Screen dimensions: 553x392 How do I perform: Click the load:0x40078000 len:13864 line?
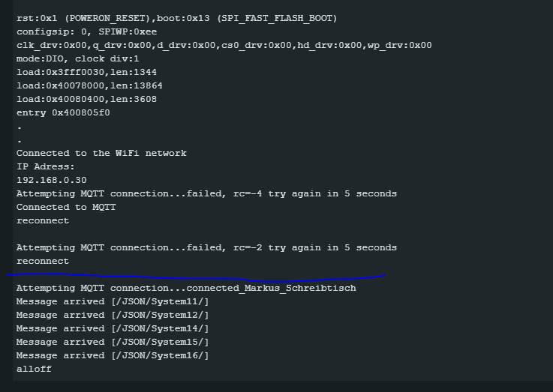(89, 85)
